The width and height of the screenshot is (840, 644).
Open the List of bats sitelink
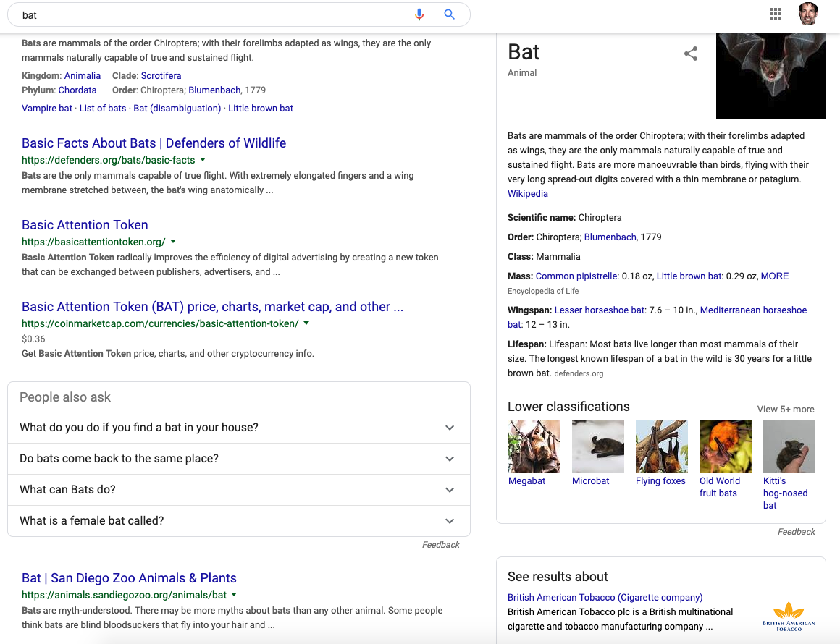click(103, 108)
